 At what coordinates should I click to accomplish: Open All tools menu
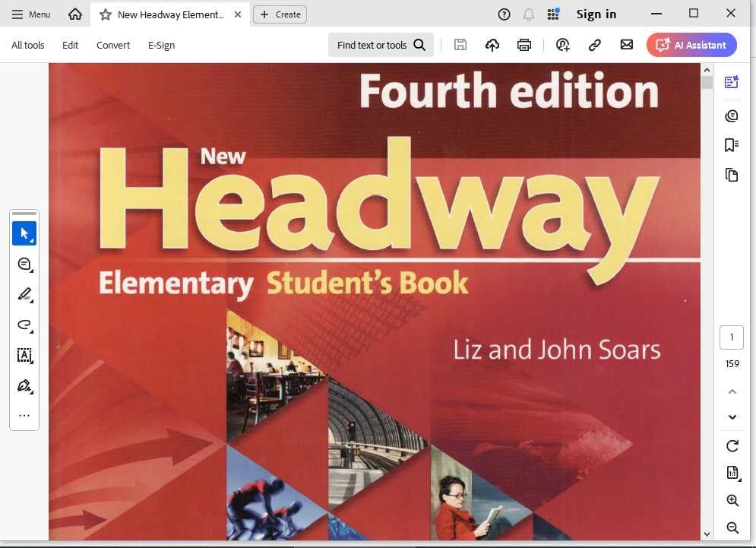point(28,46)
